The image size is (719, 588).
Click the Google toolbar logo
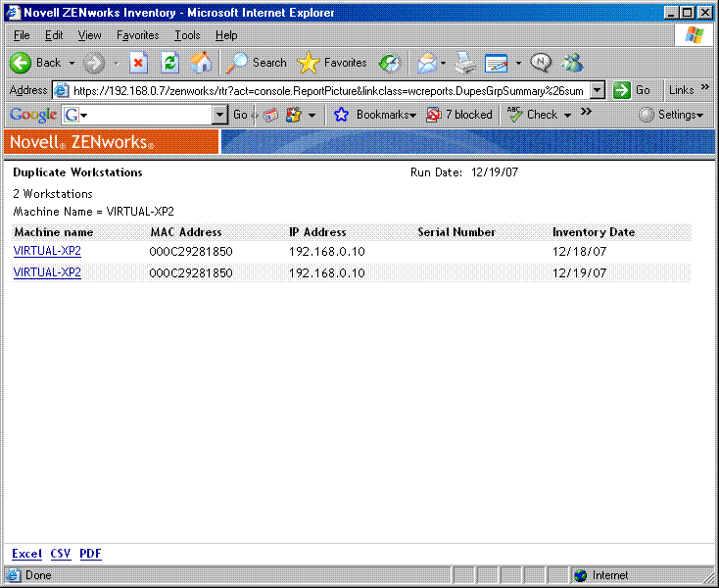[x=33, y=115]
